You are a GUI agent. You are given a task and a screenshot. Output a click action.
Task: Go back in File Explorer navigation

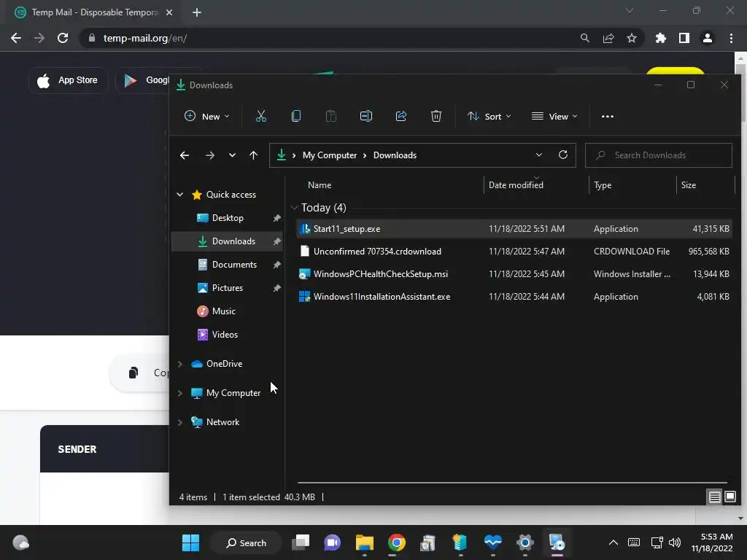pyautogui.click(x=185, y=155)
